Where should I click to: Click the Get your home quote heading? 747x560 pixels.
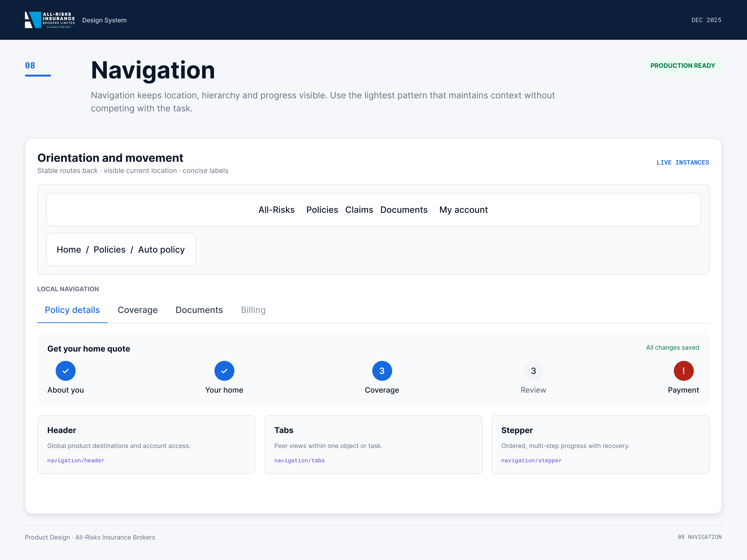click(x=89, y=349)
